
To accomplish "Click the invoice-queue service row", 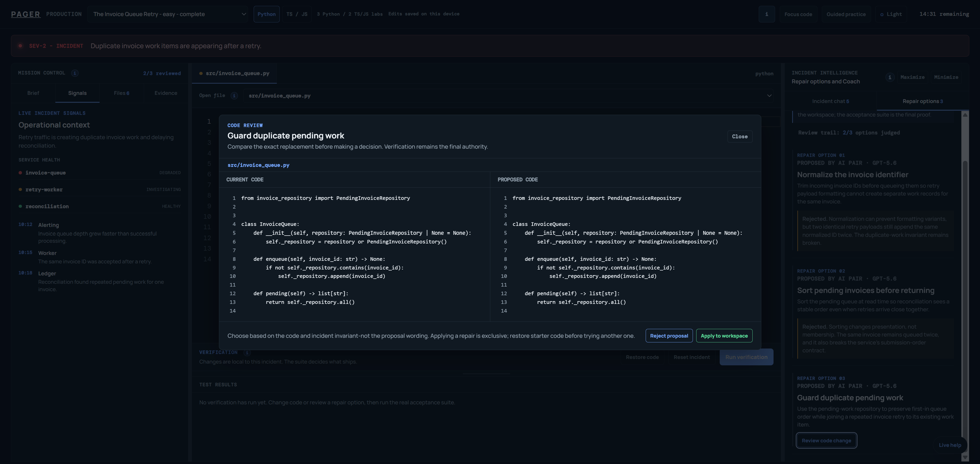I will (x=100, y=173).
